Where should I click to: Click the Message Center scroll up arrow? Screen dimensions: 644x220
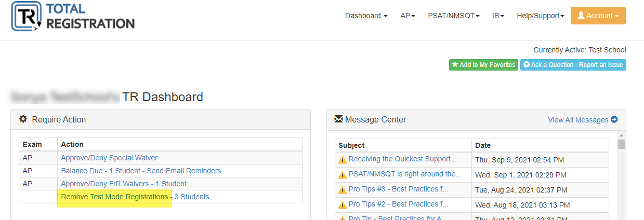pyautogui.click(x=621, y=134)
